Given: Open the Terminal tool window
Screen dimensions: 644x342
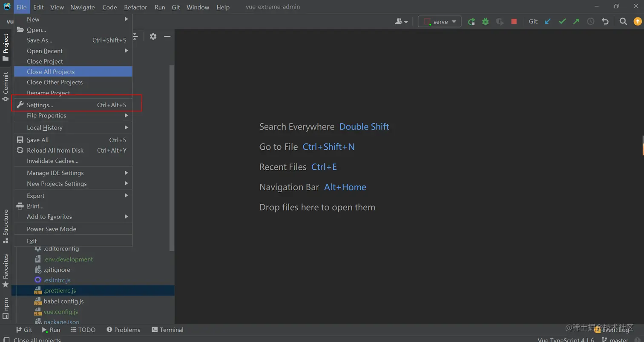Looking at the screenshot, I should click(167, 330).
